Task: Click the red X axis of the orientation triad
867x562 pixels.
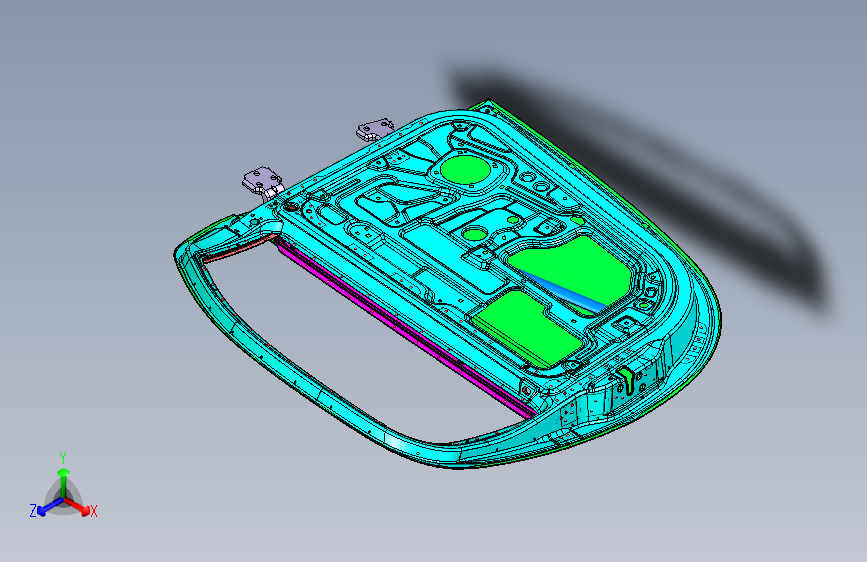Action: pyautogui.click(x=79, y=507)
